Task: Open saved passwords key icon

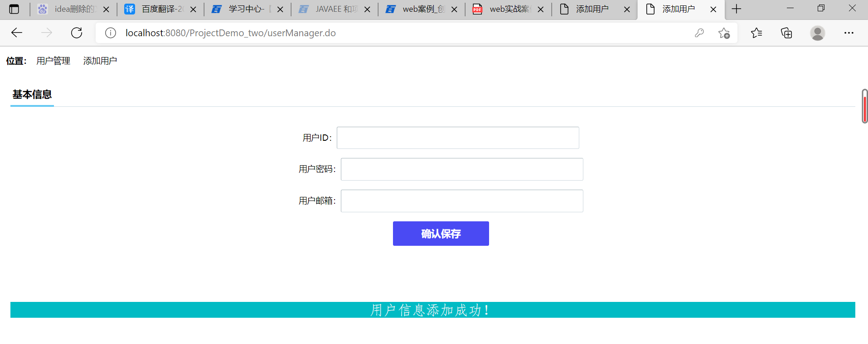Action: (x=699, y=33)
